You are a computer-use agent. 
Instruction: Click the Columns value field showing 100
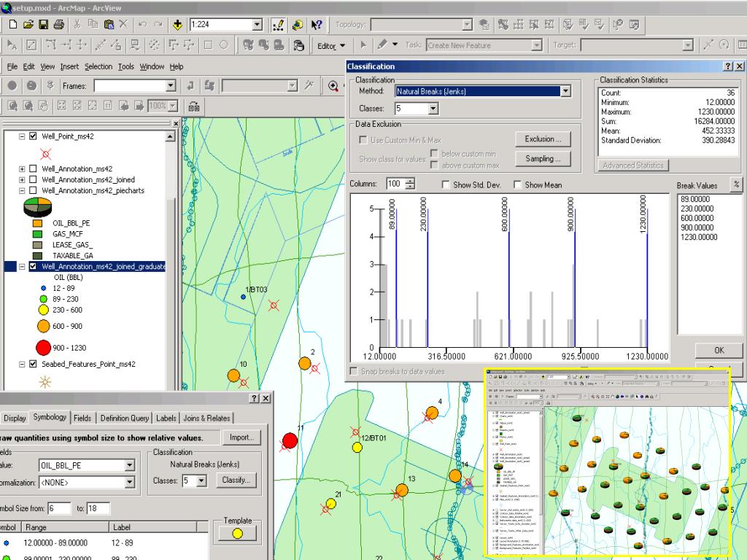(396, 184)
